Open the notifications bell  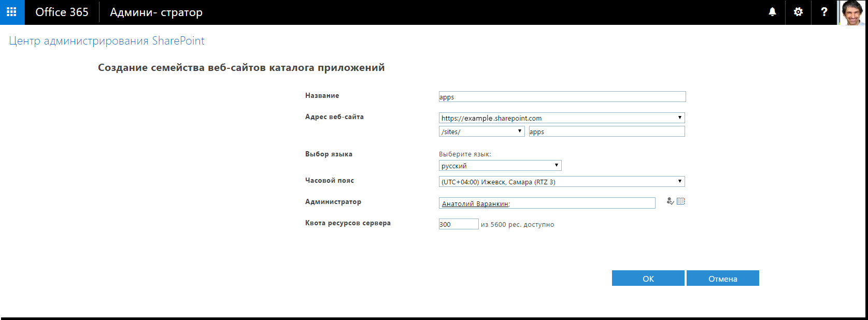click(772, 12)
